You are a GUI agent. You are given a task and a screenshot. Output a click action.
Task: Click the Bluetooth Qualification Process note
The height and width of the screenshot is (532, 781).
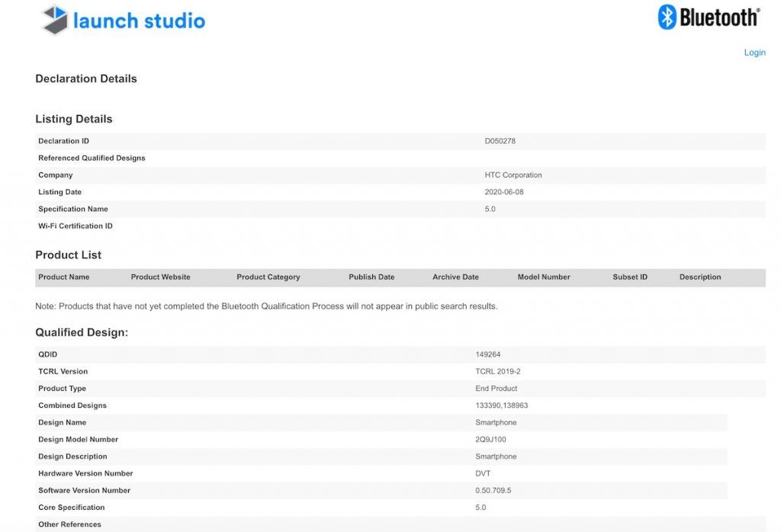point(266,306)
